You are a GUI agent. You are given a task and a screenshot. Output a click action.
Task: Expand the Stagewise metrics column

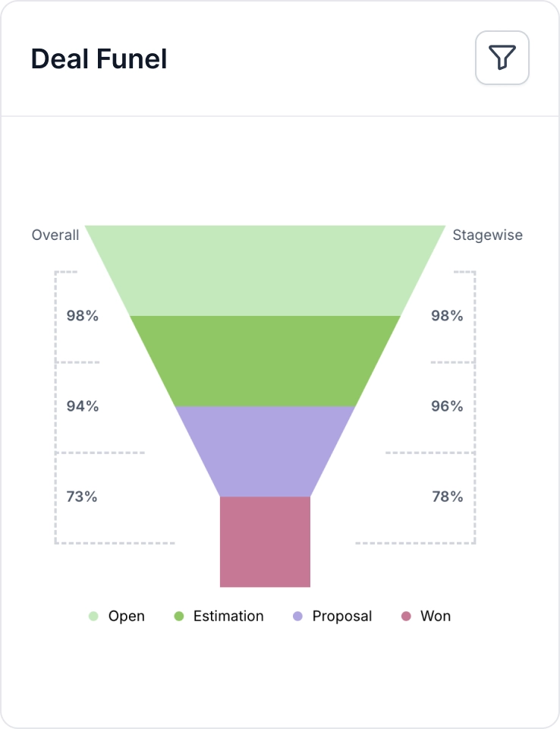point(487,235)
